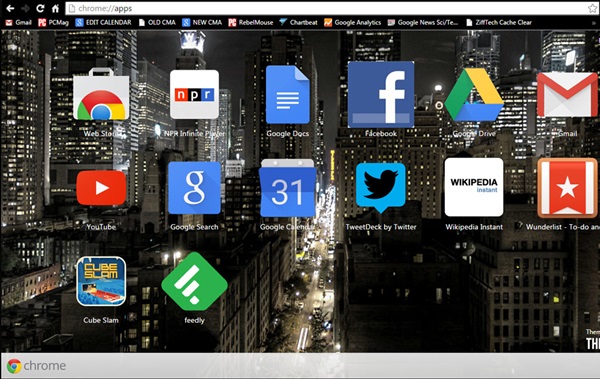This screenshot has width=600, height=379.
Task: Open the Gmail app envelope icon
Action: pyautogui.click(x=567, y=94)
